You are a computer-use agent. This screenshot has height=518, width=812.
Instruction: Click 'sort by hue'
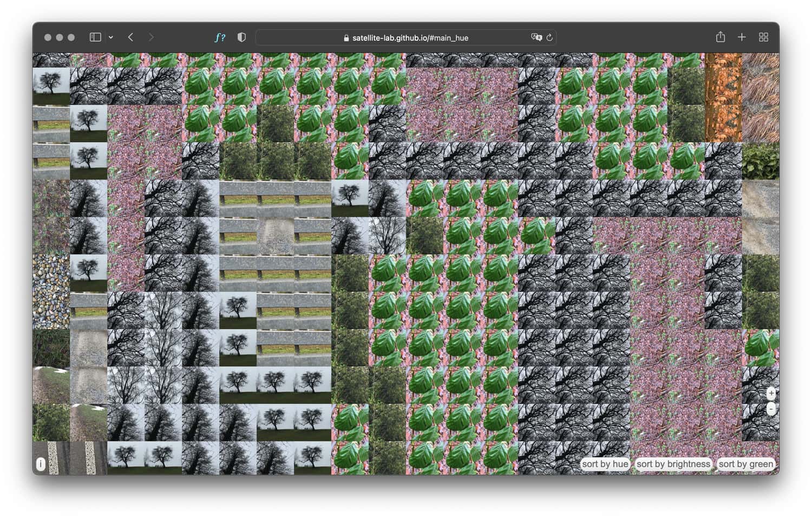coord(604,464)
